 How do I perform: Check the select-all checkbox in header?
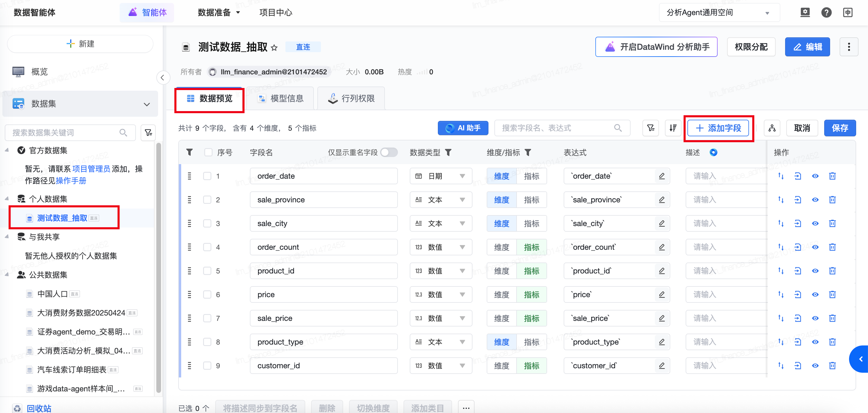tap(208, 152)
